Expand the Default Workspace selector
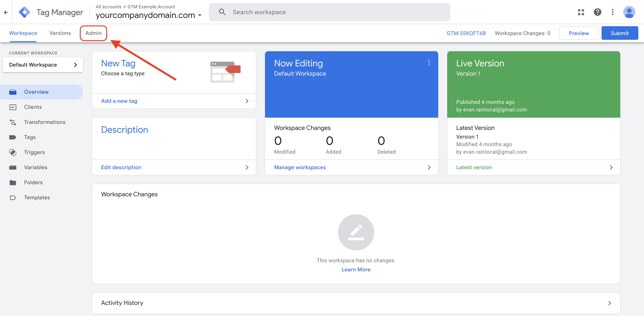 pos(43,65)
